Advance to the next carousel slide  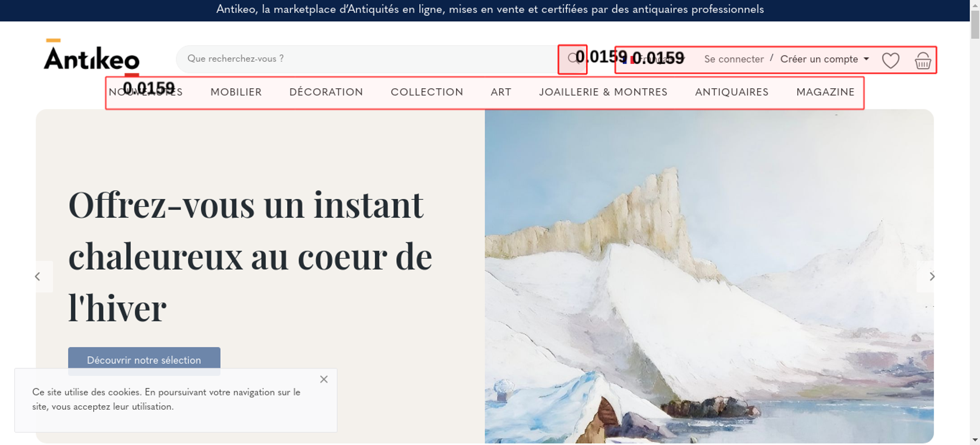coord(931,276)
